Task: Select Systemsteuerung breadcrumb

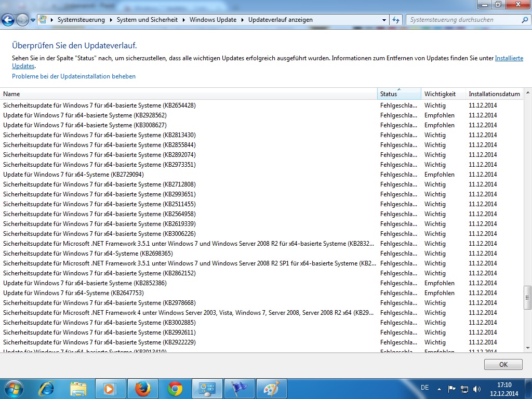Action: coord(81,20)
